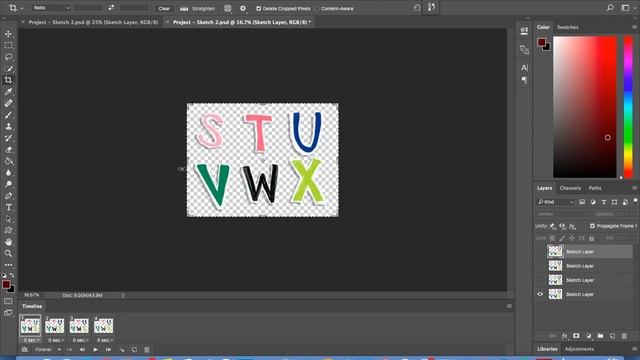Add a layer style with fx button
Viewport: 640px width, 360px height.
pos(564,336)
